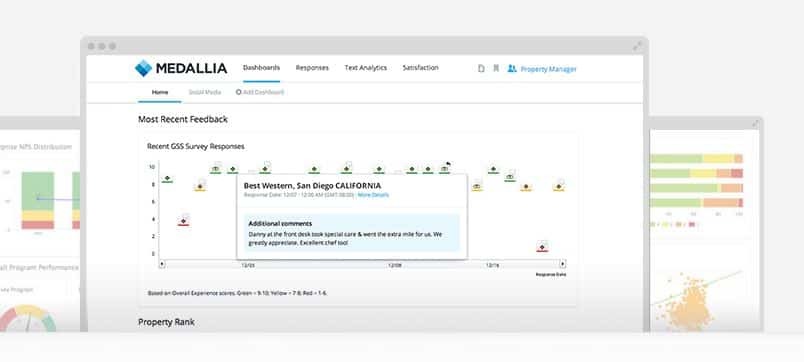Expand right side window via corner icon
The width and height of the screenshot is (804, 362).
tap(755, 124)
